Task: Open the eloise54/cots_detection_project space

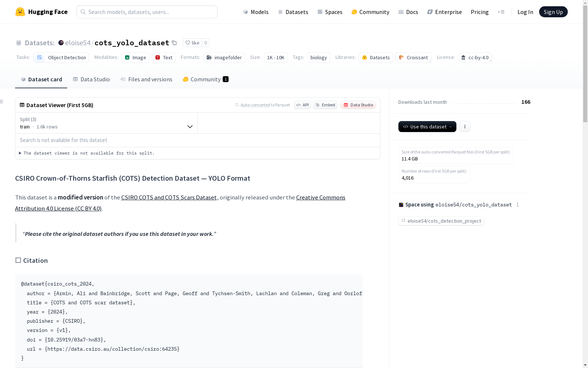Action: tap(441, 221)
